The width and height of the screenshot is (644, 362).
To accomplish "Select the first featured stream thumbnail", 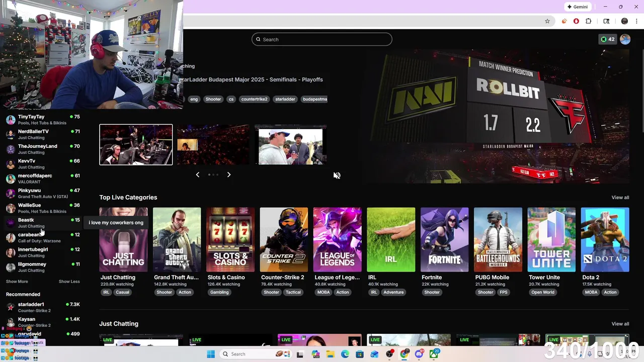I will click(136, 145).
